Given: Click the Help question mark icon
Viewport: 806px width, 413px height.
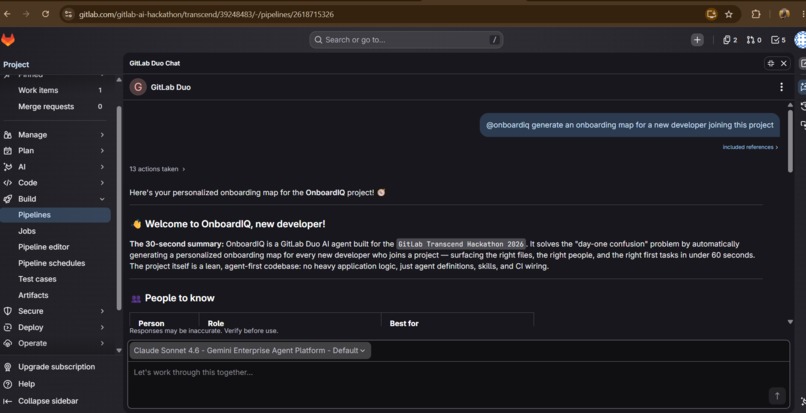Looking at the screenshot, I should [8, 384].
